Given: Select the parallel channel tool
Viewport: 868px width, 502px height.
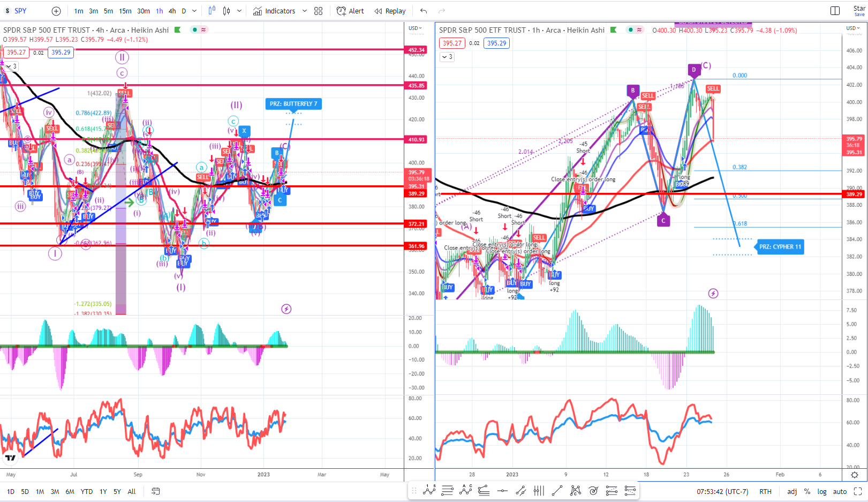Looking at the screenshot, I should (x=520, y=490).
